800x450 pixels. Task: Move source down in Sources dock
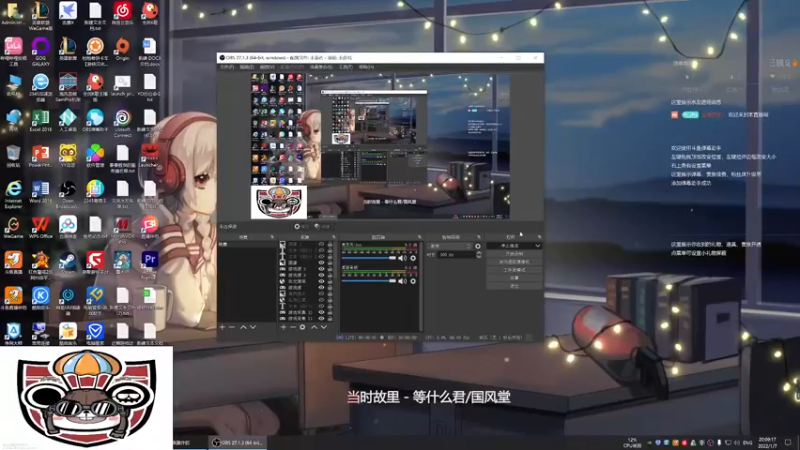click(x=323, y=327)
